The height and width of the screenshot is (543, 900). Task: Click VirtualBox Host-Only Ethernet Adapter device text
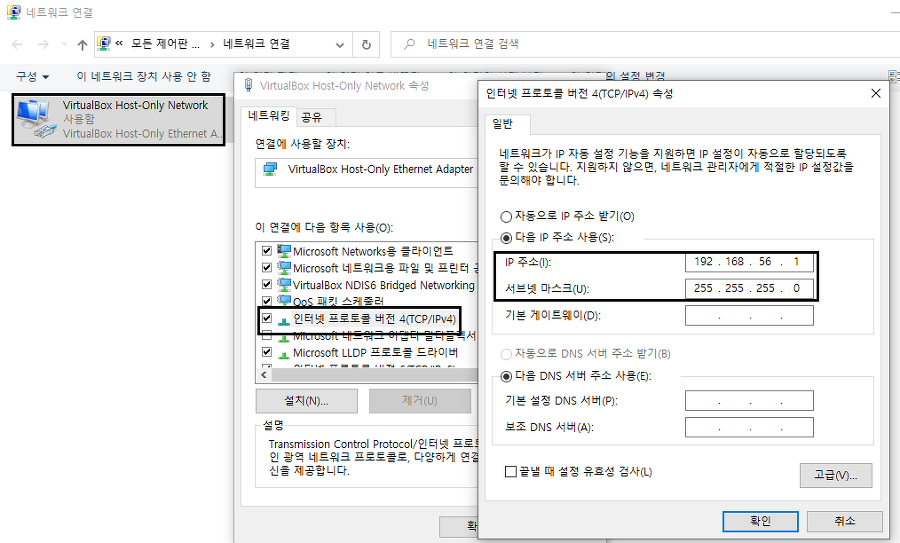click(380, 169)
